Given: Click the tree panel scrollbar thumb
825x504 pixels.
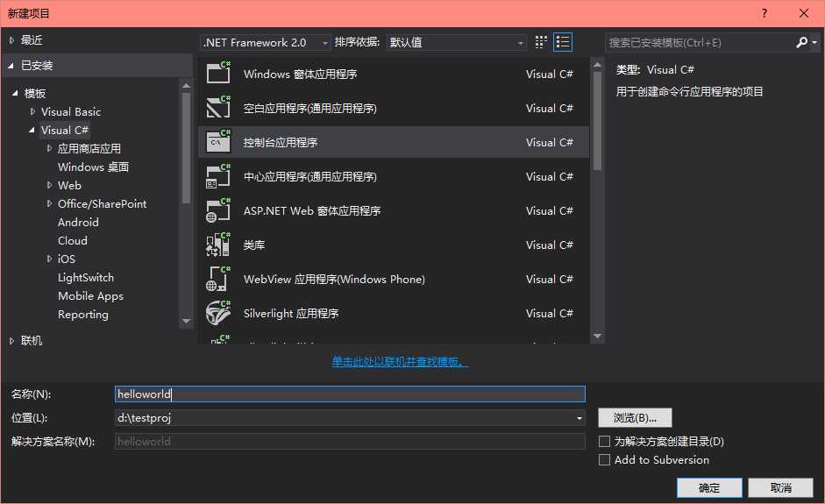Looking at the screenshot, I should pyautogui.click(x=186, y=148).
